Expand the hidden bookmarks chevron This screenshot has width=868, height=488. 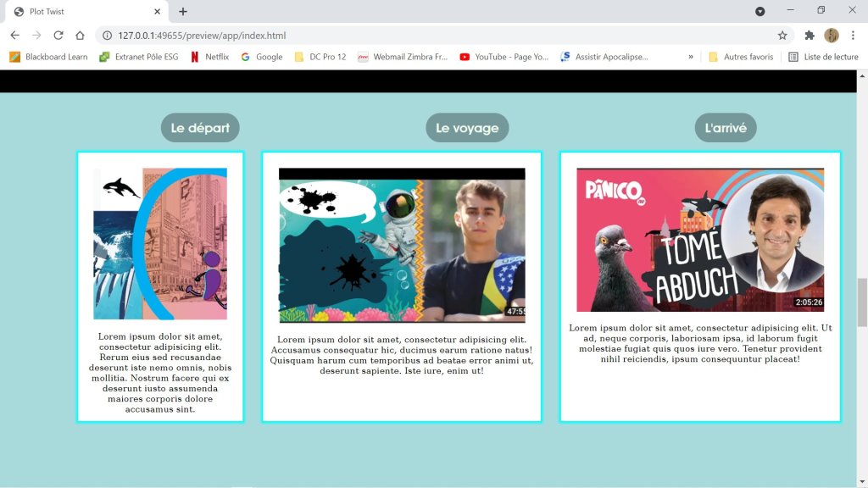(691, 57)
